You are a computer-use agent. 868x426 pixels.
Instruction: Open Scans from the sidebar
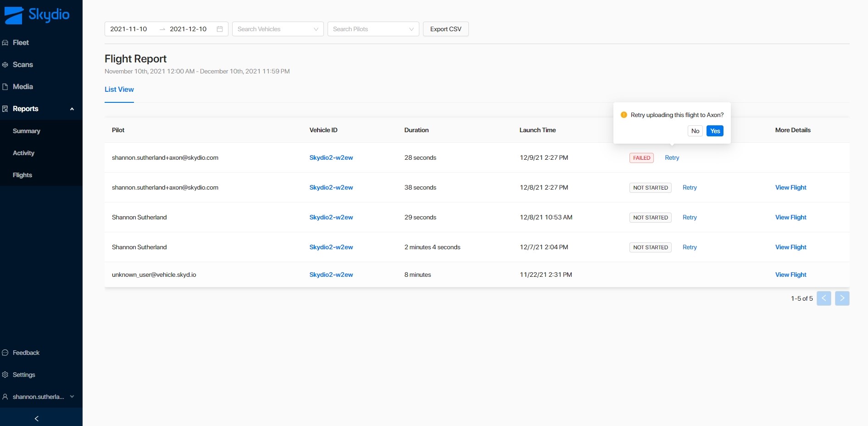pyautogui.click(x=22, y=65)
